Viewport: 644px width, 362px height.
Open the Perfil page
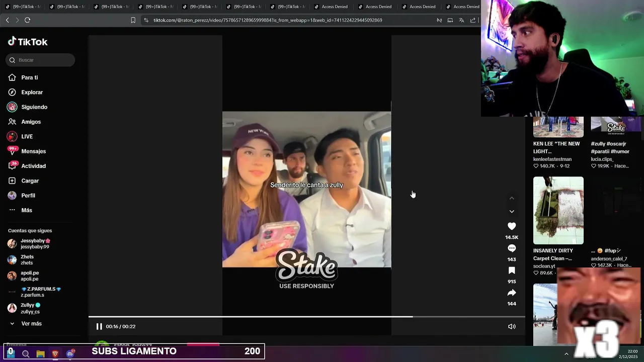tap(28, 196)
